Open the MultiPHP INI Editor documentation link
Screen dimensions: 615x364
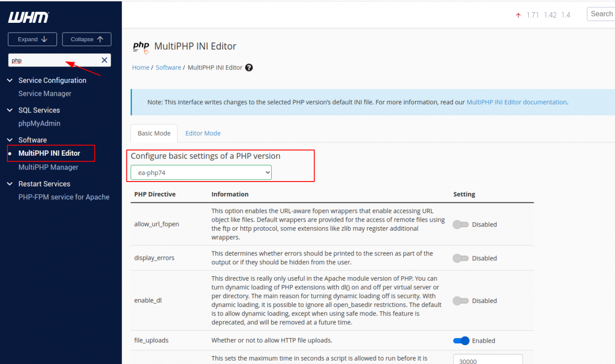(x=516, y=102)
